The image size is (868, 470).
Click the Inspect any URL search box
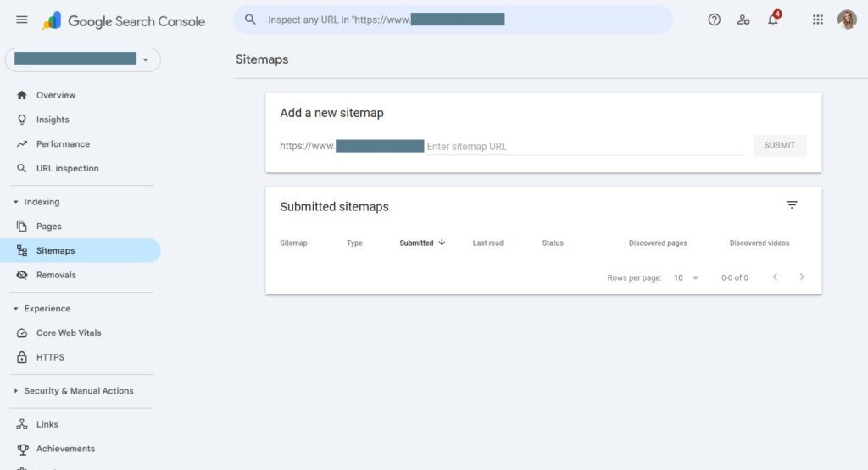pyautogui.click(x=453, y=20)
